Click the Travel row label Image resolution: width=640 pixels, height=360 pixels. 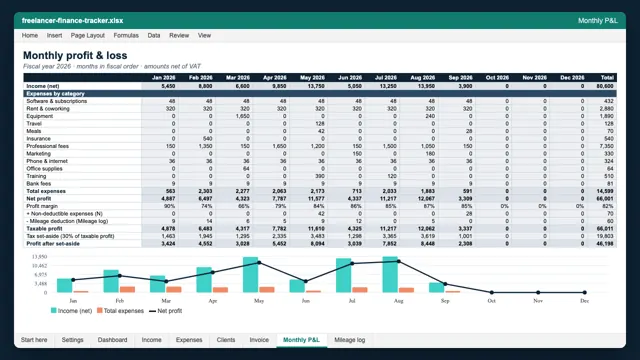(x=34, y=123)
